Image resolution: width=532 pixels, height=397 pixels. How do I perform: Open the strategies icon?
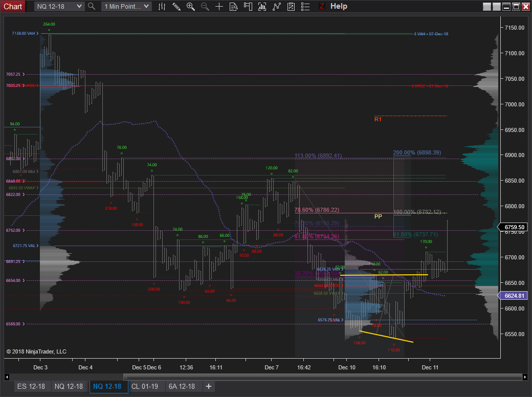(291, 6)
